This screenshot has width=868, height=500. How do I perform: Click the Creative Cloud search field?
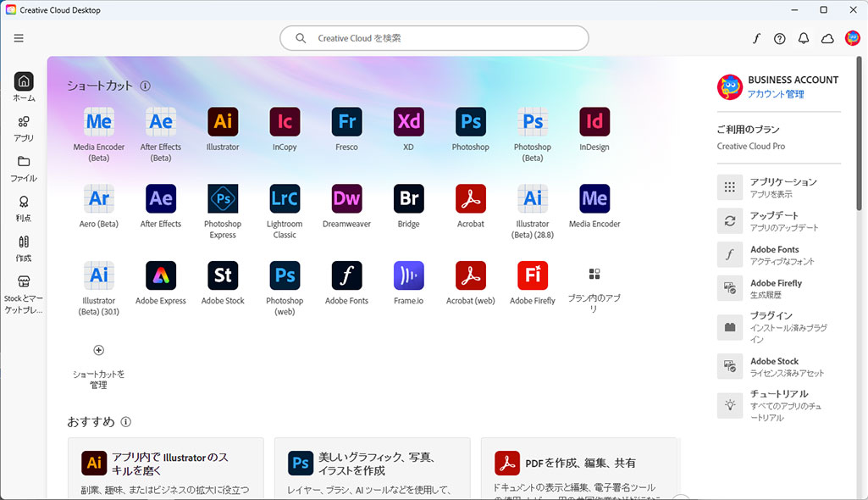tap(434, 38)
